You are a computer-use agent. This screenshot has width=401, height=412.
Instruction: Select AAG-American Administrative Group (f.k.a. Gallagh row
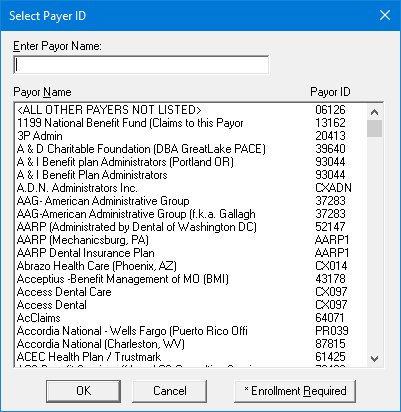coord(191,214)
